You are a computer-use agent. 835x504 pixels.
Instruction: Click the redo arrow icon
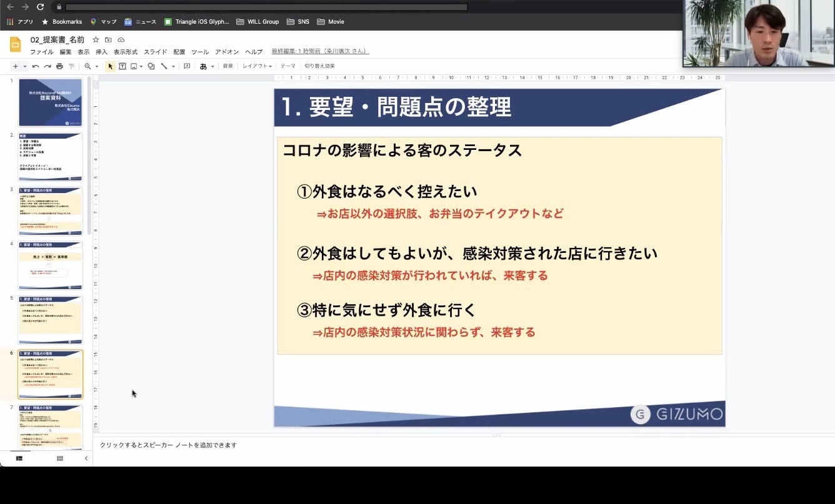(x=47, y=66)
